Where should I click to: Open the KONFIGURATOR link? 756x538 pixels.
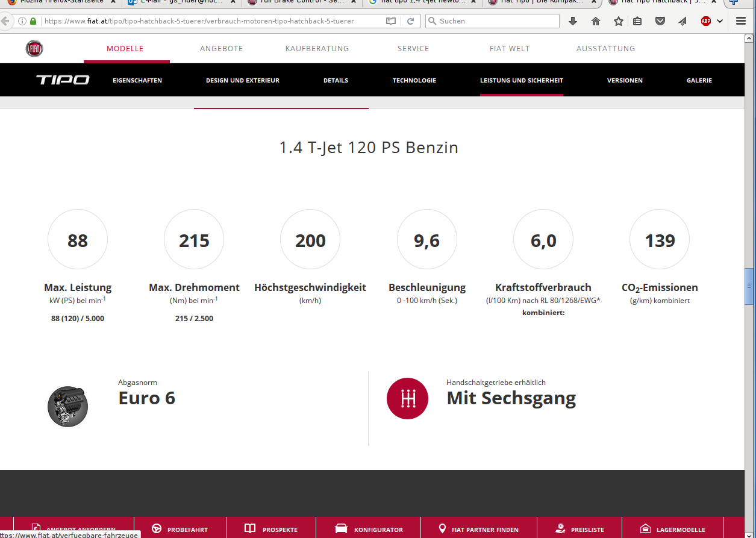click(369, 530)
